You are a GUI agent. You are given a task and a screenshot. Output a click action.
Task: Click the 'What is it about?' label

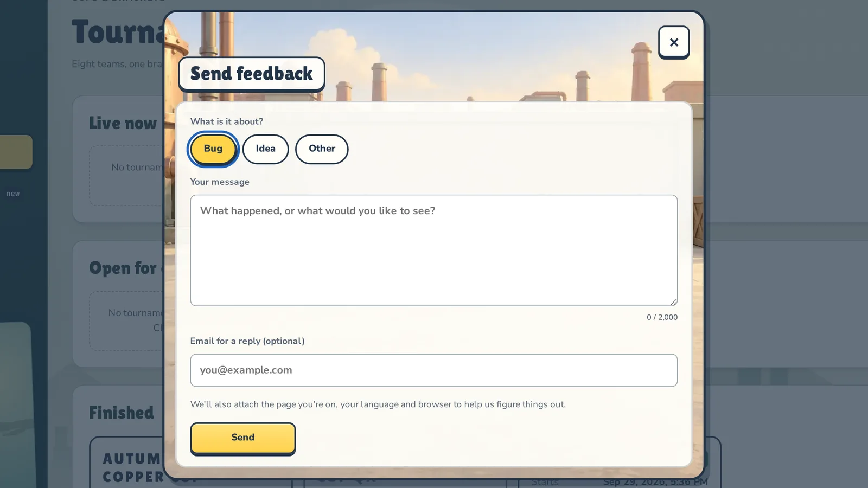[x=227, y=121]
